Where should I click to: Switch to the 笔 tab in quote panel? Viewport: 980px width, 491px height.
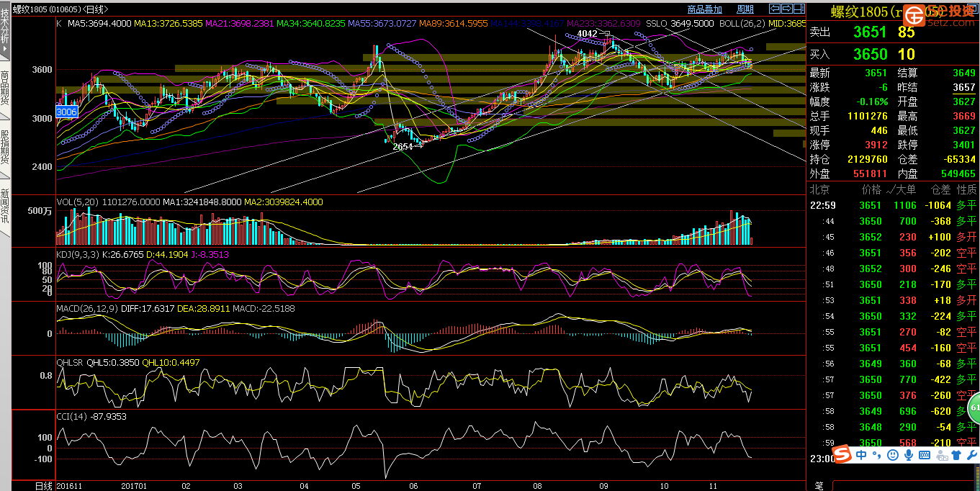tap(819, 486)
